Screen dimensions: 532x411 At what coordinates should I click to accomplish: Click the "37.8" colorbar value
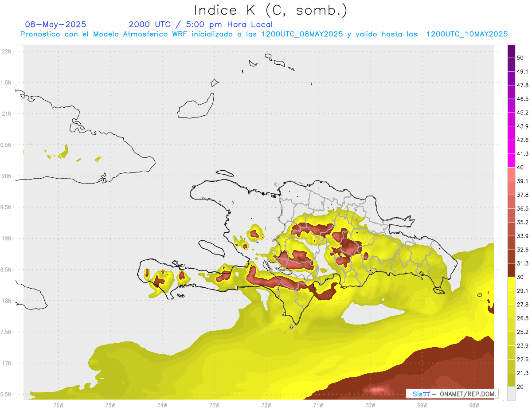[x=523, y=195]
